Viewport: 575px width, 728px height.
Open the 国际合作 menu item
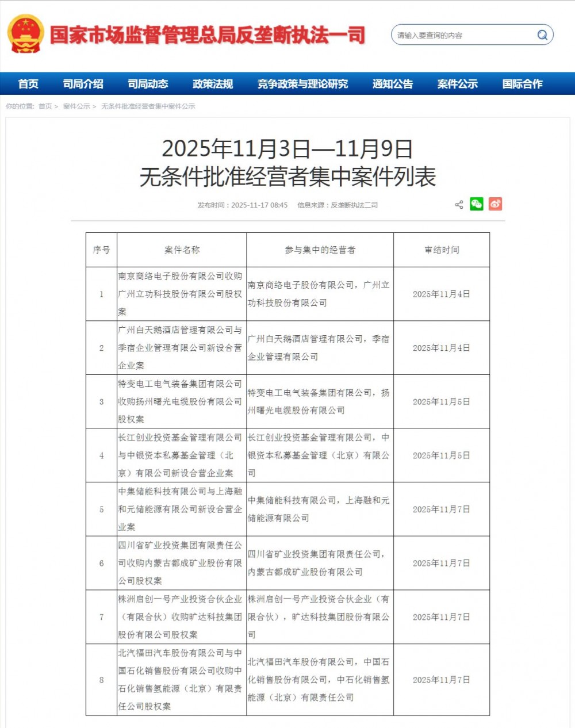522,84
